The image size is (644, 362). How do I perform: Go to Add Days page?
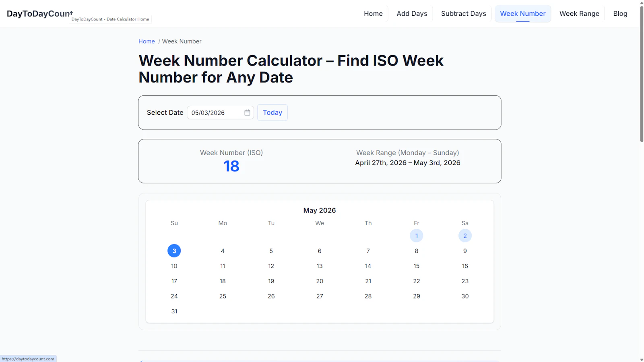pyautogui.click(x=412, y=14)
